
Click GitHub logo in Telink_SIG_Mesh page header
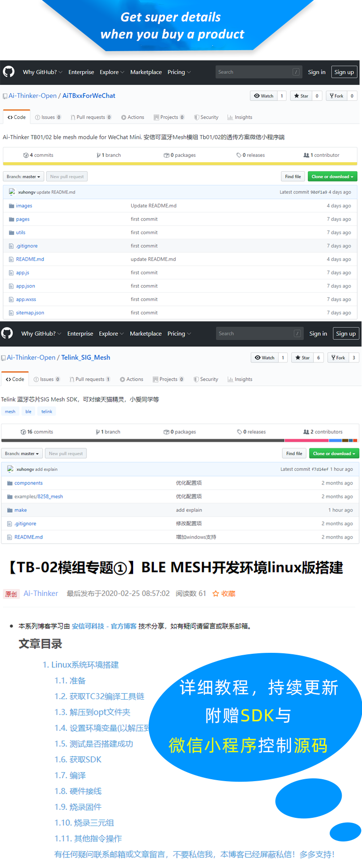pyautogui.click(x=7, y=333)
